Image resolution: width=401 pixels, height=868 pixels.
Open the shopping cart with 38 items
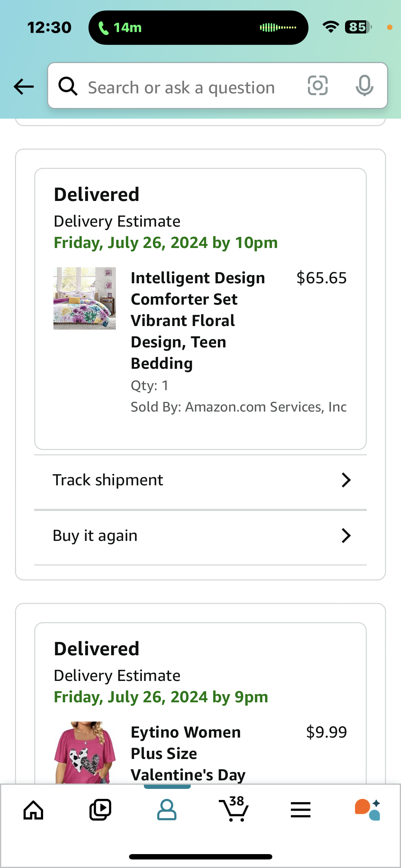point(234,809)
